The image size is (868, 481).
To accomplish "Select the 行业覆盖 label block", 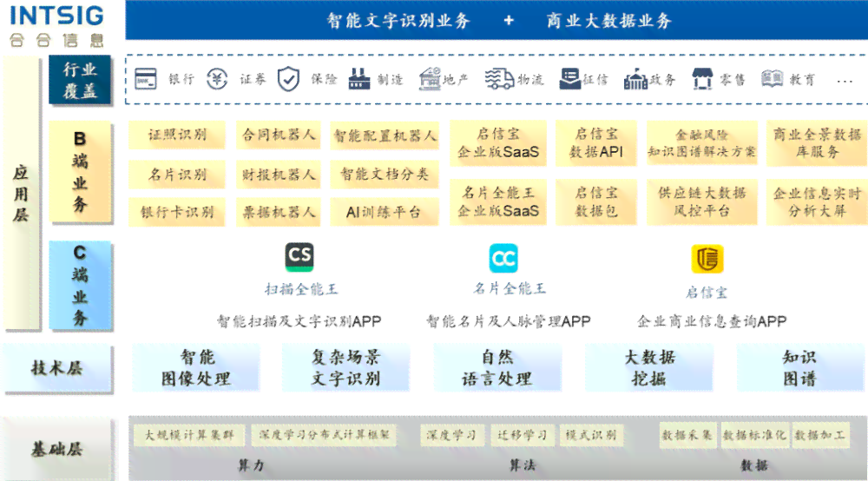I will (x=80, y=80).
